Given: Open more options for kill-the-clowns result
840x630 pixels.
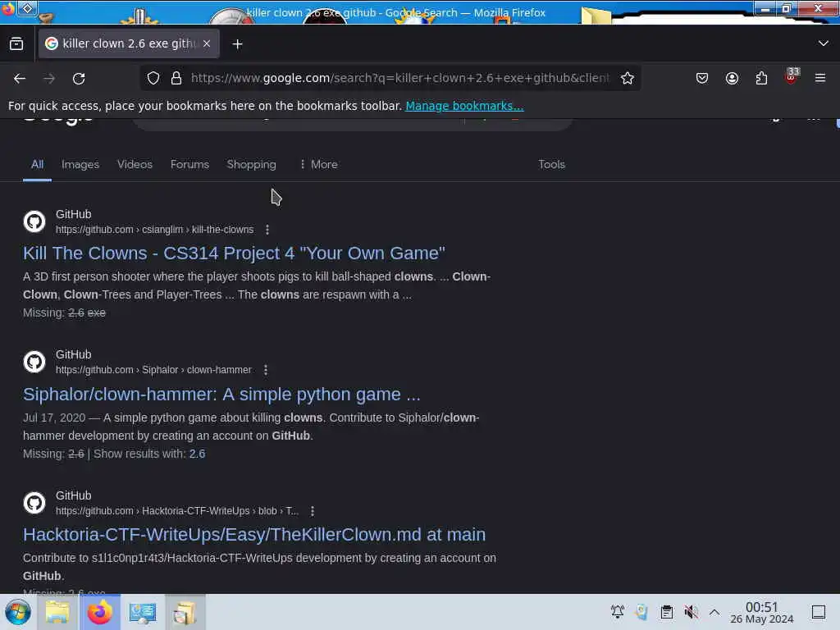Looking at the screenshot, I should click(x=267, y=230).
